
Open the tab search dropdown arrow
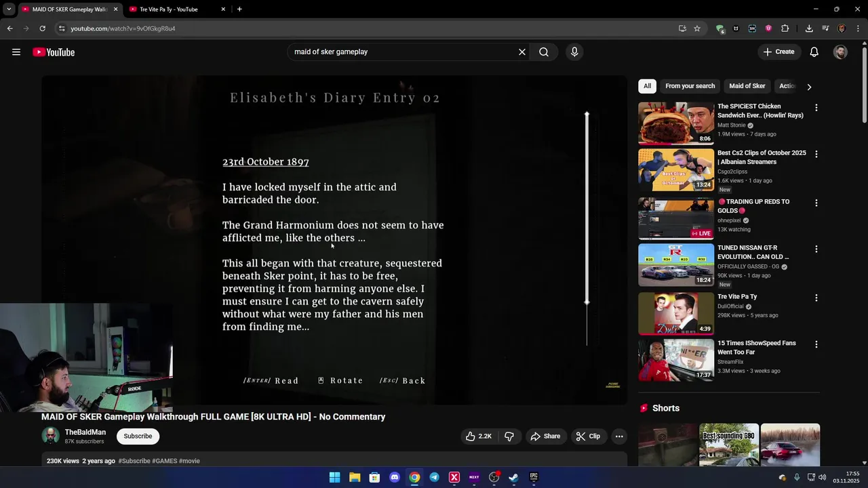tap(9, 9)
